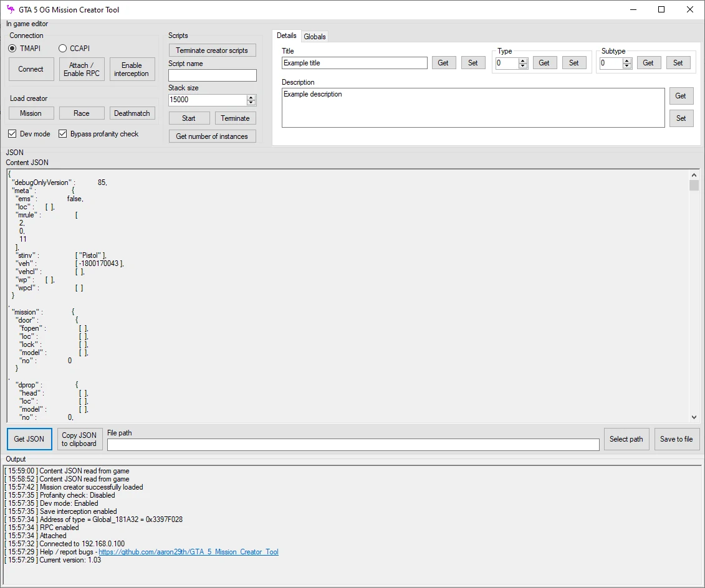Minimize the Mission Creator Tool window
Screen dimensions: 705x588
tap(633, 9)
